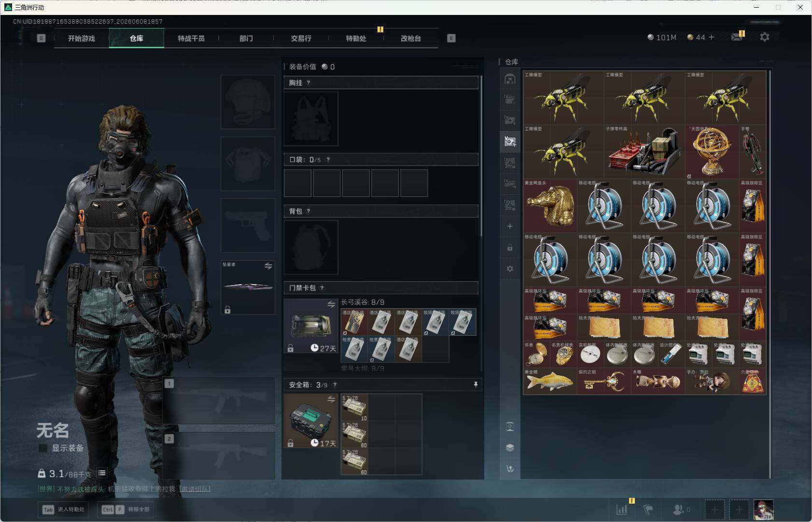The width and height of the screenshot is (812, 522).
Task: Click the lock icon on keycard case
Action: [291, 348]
